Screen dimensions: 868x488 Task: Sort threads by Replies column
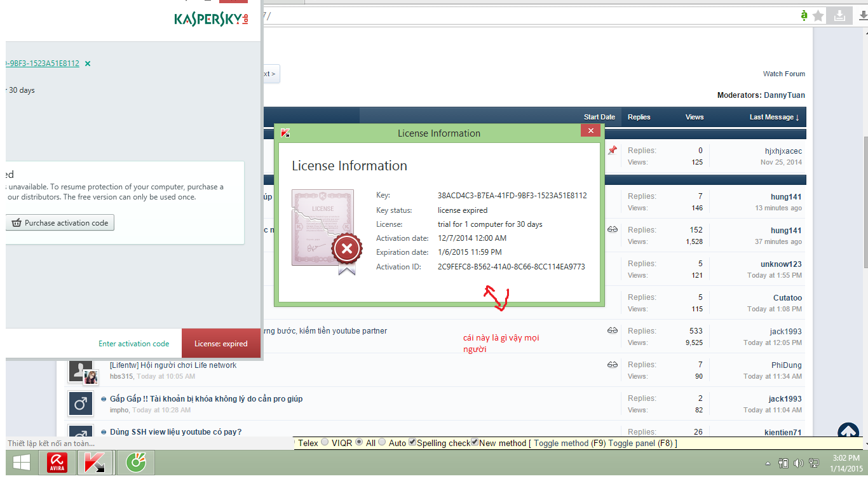[x=639, y=117]
